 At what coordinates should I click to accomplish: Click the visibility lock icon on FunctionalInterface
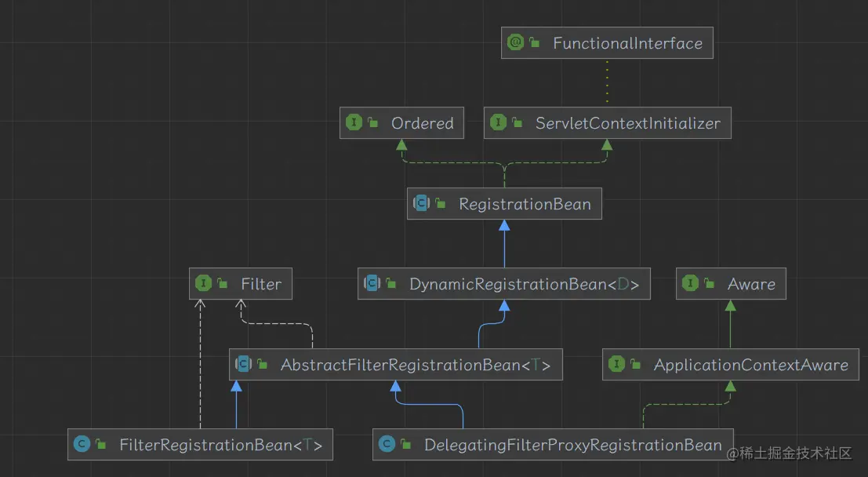[x=535, y=42]
